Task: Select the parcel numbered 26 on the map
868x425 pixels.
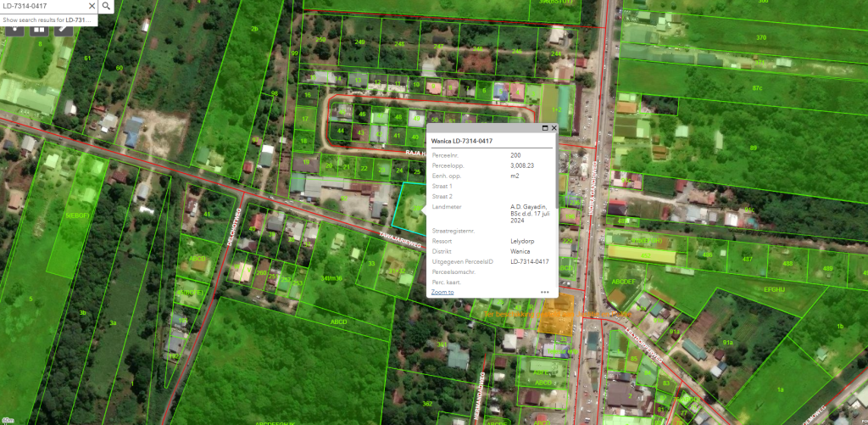Action: click(x=253, y=30)
